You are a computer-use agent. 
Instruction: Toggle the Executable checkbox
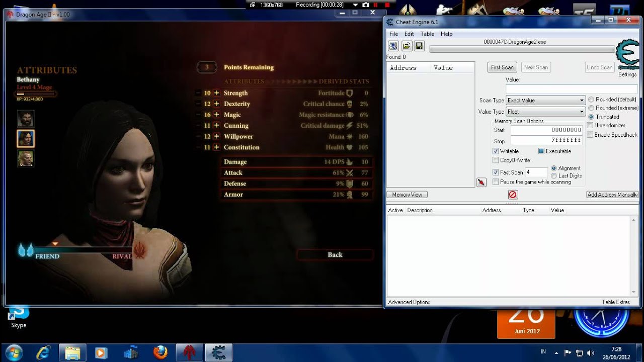coord(541,151)
